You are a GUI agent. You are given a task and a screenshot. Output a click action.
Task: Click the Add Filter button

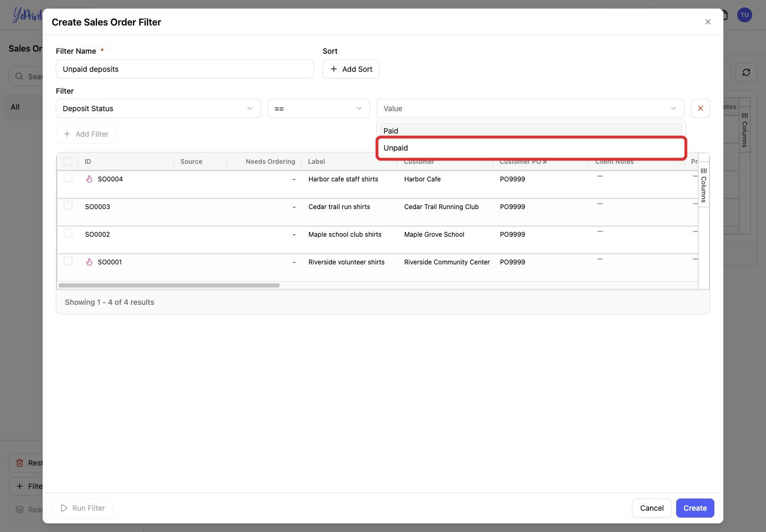(x=86, y=134)
